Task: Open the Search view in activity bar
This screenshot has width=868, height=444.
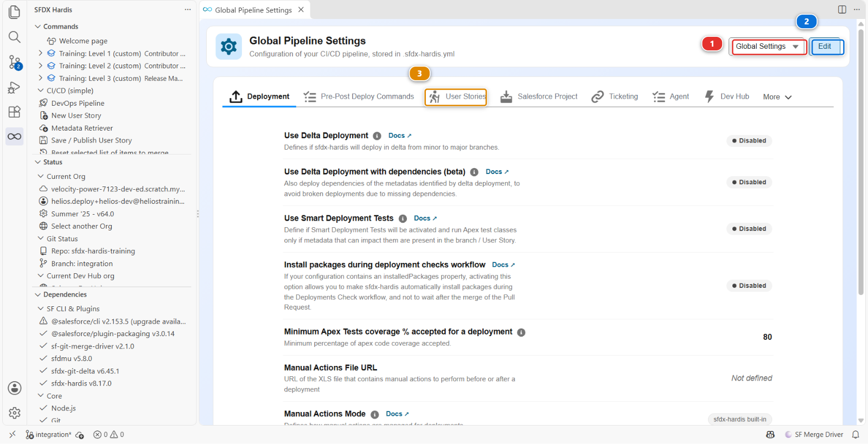Action: [x=15, y=37]
